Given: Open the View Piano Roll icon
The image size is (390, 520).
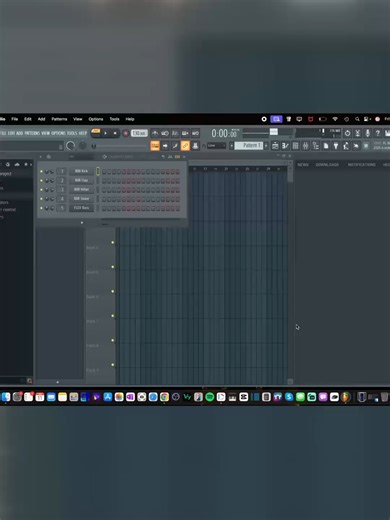Looking at the screenshot, I should click(x=285, y=146).
